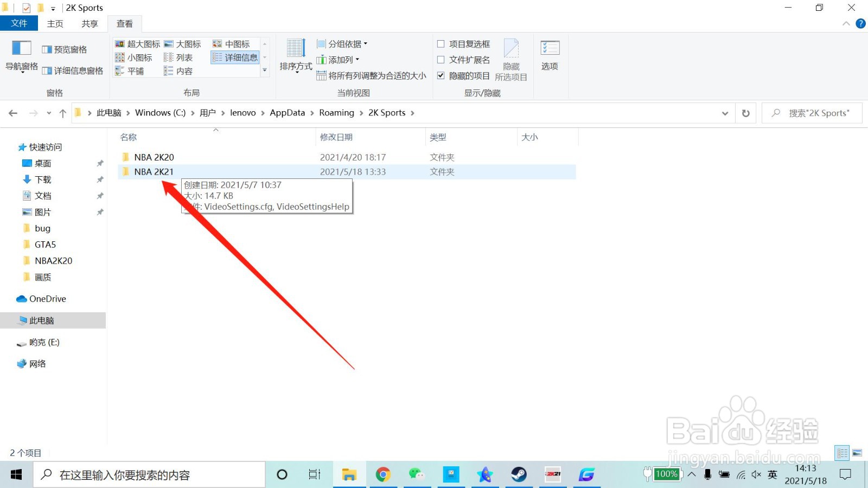Viewport: 868px width, 488px height.
Task: Open OneDrive in the sidebar
Action: click(42, 299)
